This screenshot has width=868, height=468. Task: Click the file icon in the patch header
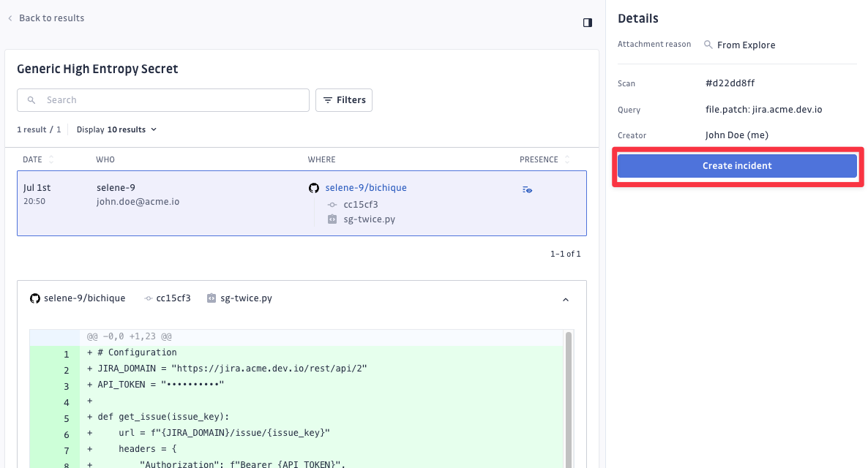212,298
